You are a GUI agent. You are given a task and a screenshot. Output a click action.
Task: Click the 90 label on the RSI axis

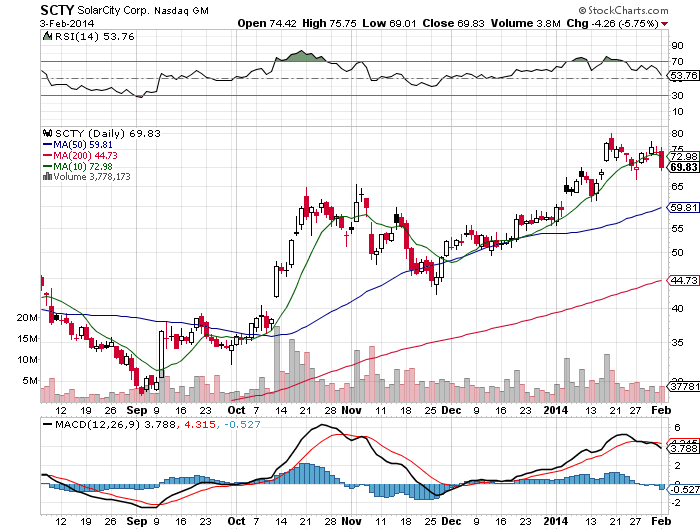pos(677,46)
